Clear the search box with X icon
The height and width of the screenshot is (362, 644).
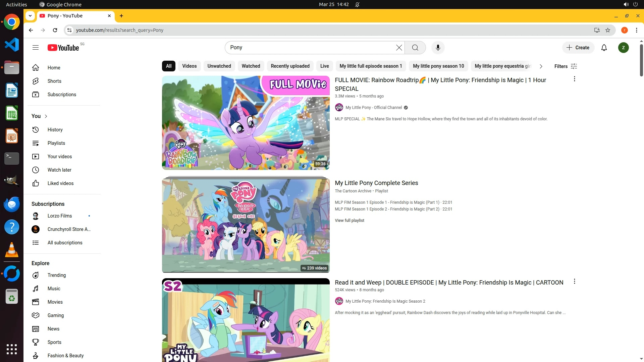[399, 48]
